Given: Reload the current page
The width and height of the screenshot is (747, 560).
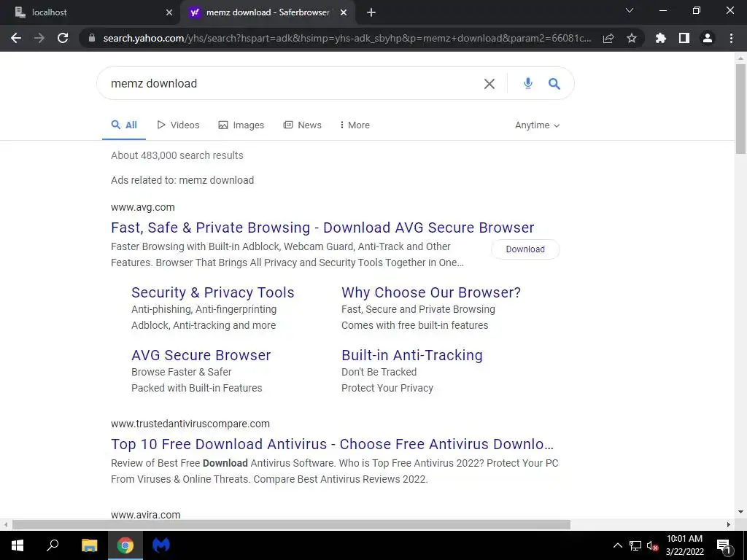Looking at the screenshot, I should [x=63, y=38].
